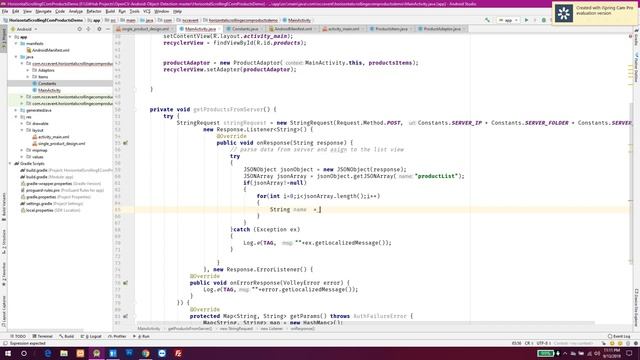640x360 pixels.
Task: Collapse the res folder
Action: click(16, 117)
